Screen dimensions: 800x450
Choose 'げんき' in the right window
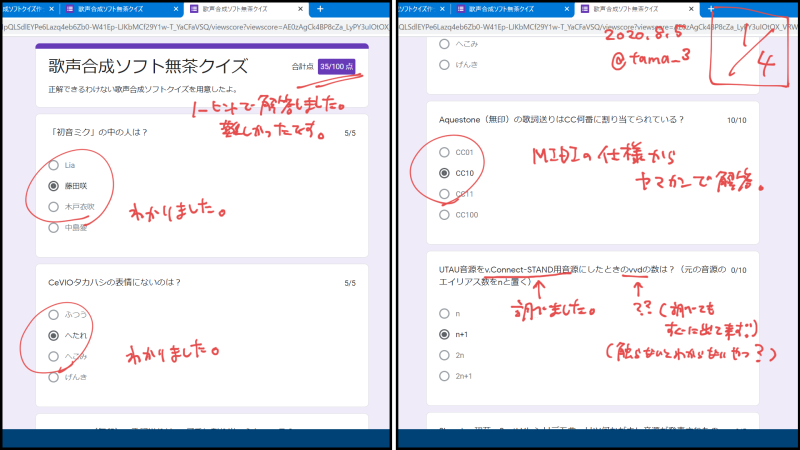444,65
